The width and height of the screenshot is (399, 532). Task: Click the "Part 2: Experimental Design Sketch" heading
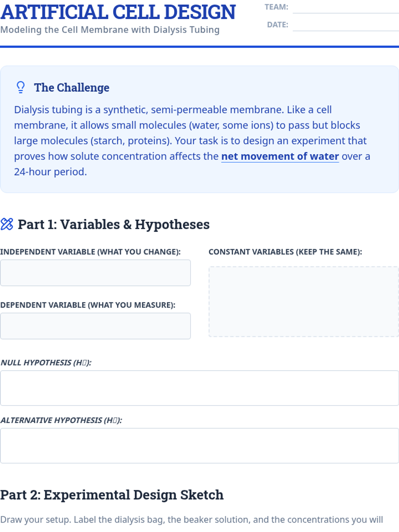(112, 495)
